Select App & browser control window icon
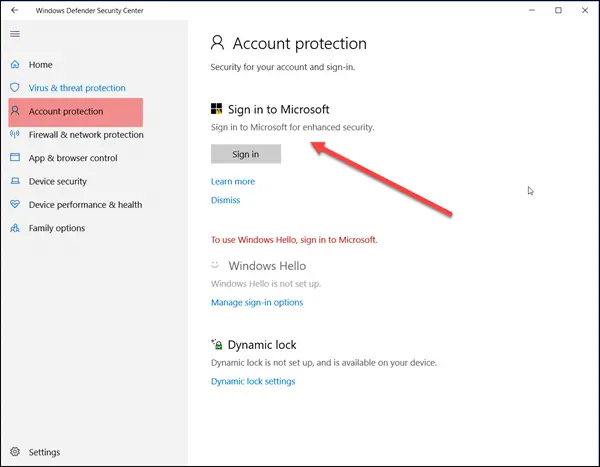This screenshot has height=467, width=600. 15,157
